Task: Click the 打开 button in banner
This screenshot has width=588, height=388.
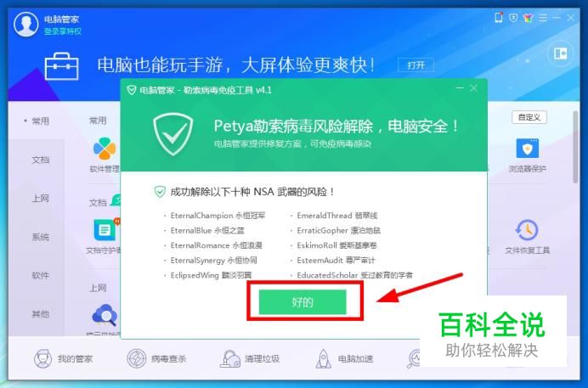Action: pyautogui.click(x=416, y=65)
